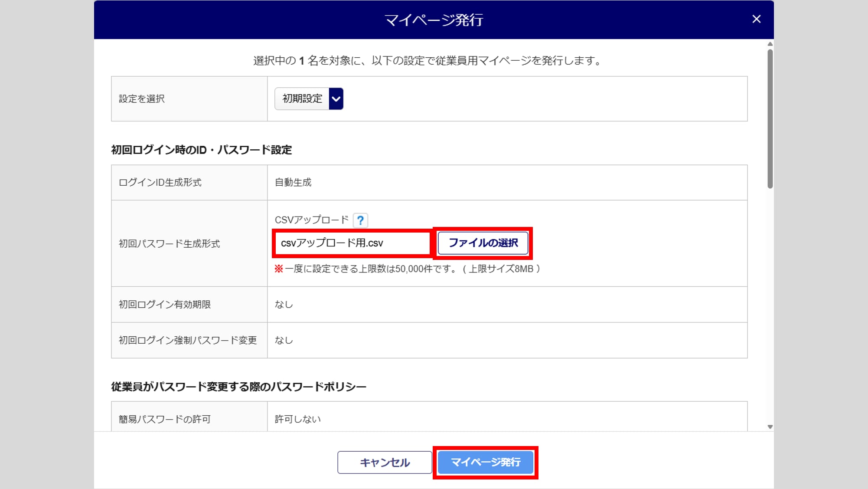Screen dimensions: 868x489
Task: Click the パスワードポリシー section heading
Action: point(239,387)
